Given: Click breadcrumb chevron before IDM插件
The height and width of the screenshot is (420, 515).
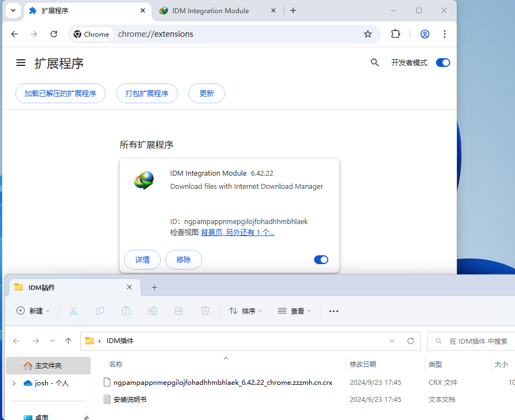Looking at the screenshot, I should point(99,341).
